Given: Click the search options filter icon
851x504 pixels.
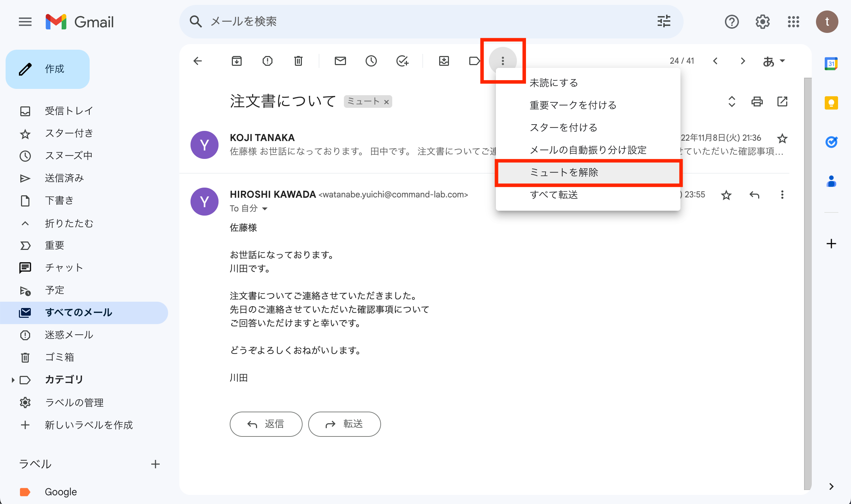Looking at the screenshot, I should (664, 21).
